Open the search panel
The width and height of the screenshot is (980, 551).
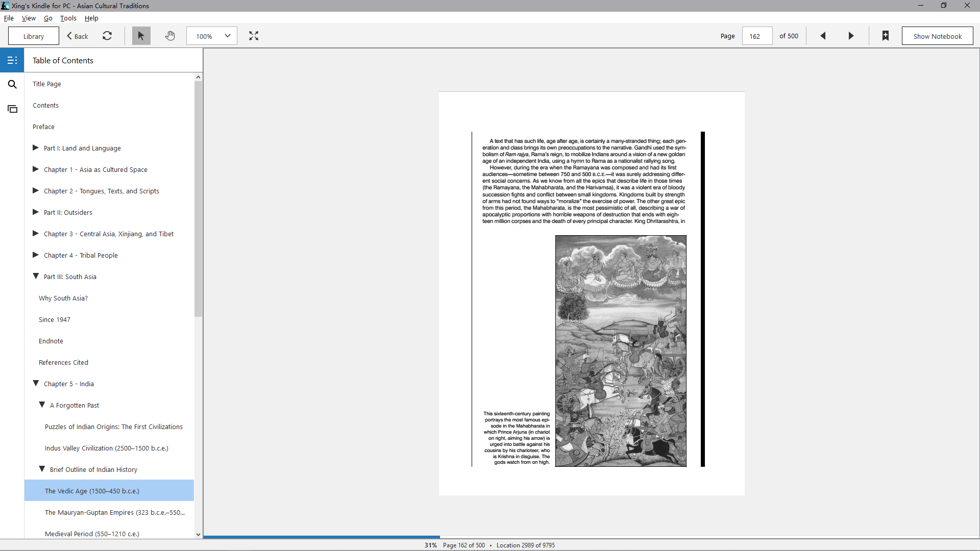tap(12, 84)
